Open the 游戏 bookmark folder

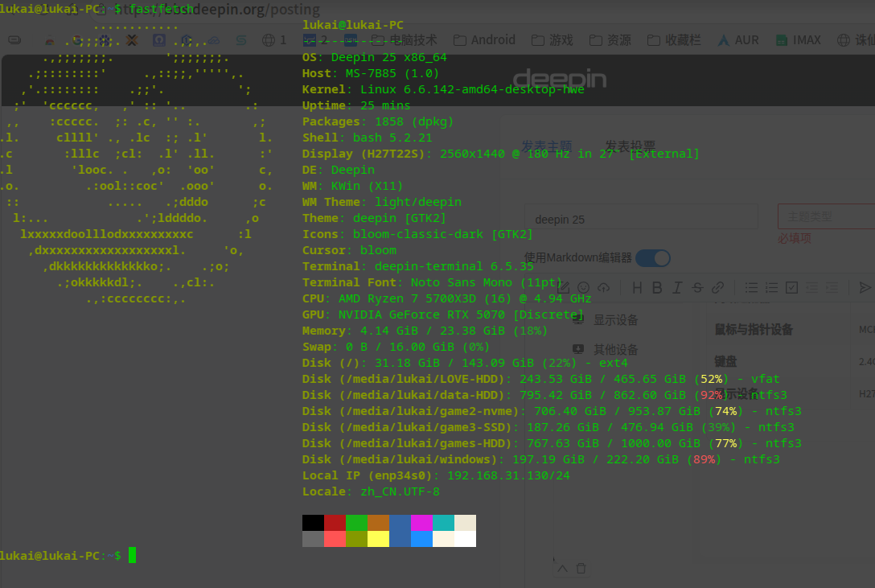click(552, 40)
